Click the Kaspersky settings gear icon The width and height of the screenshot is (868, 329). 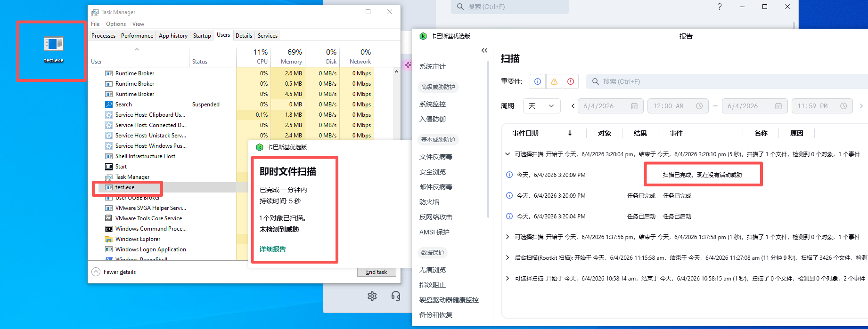point(372,296)
